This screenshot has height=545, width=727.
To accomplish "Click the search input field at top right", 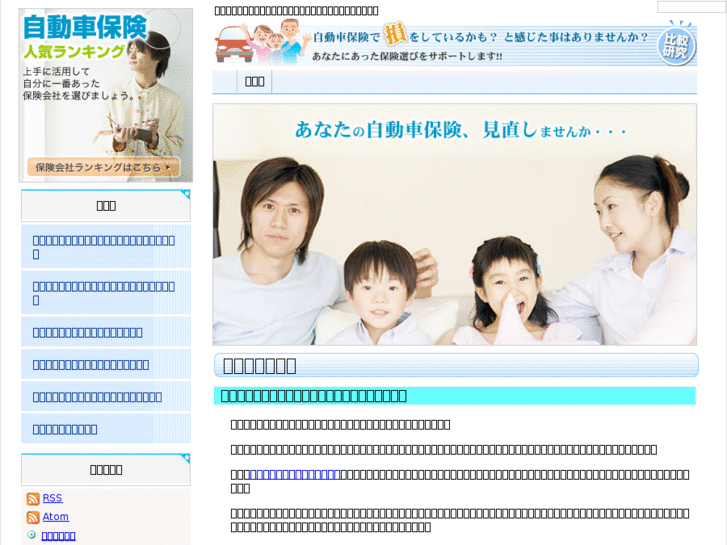I will tap(691, 7).
